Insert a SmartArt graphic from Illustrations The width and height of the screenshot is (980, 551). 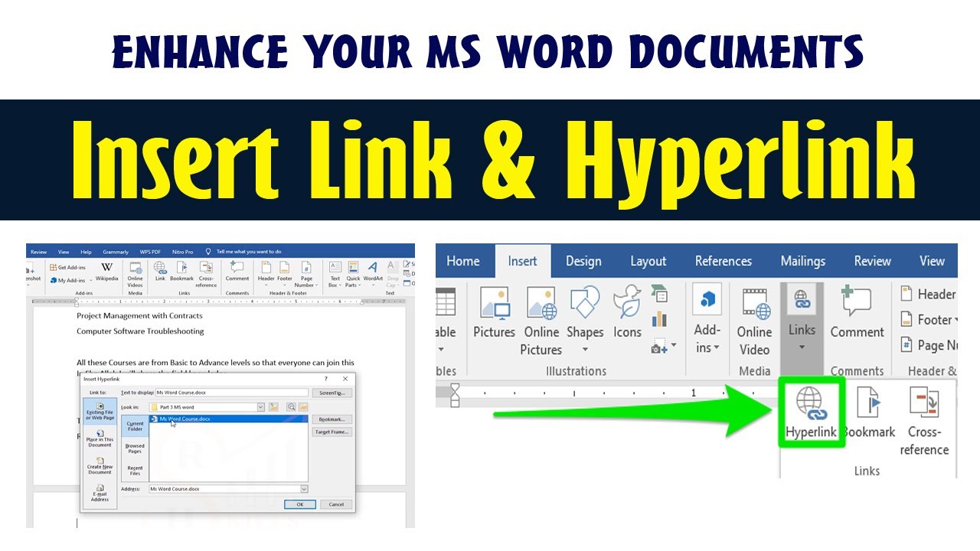click(x=659, y=294)
